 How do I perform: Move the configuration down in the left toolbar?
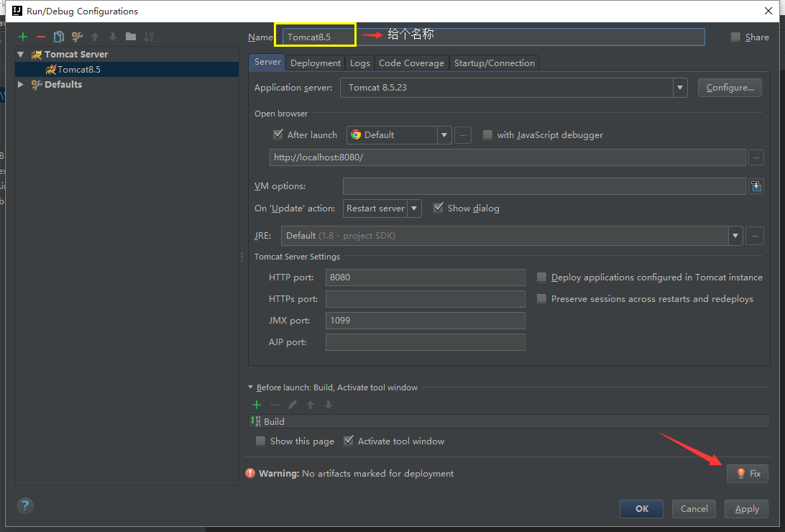(113, 37)
